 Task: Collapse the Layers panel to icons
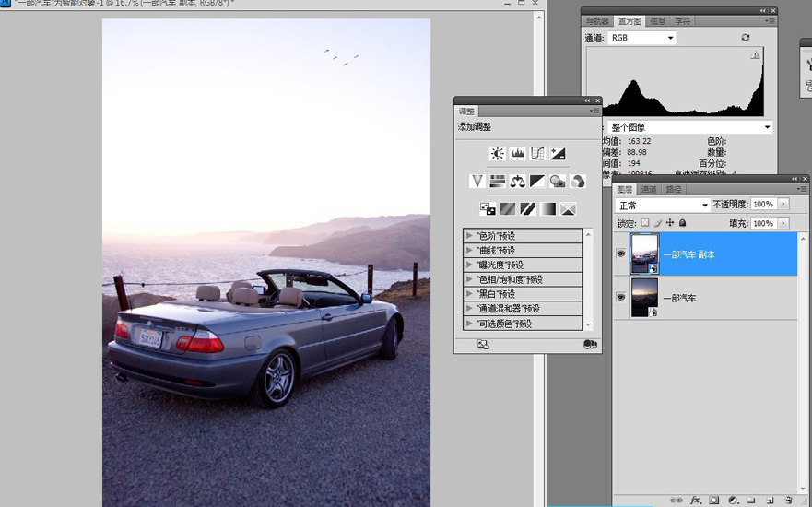(x=794, y=179)
